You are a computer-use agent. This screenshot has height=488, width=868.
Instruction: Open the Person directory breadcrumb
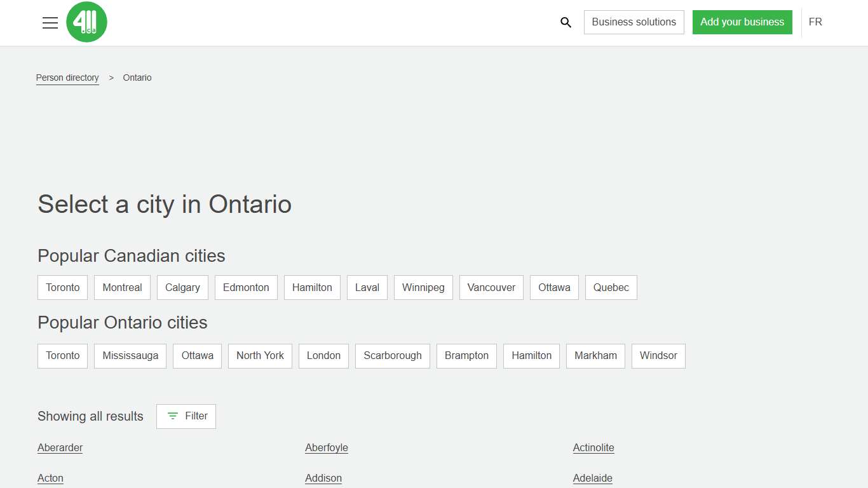coord(67,78)
